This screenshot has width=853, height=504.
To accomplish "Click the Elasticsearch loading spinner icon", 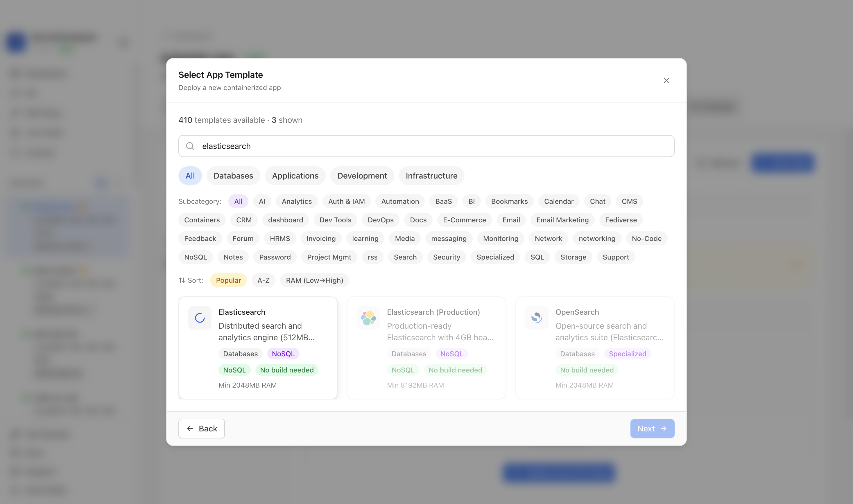I will coord(200,318).
